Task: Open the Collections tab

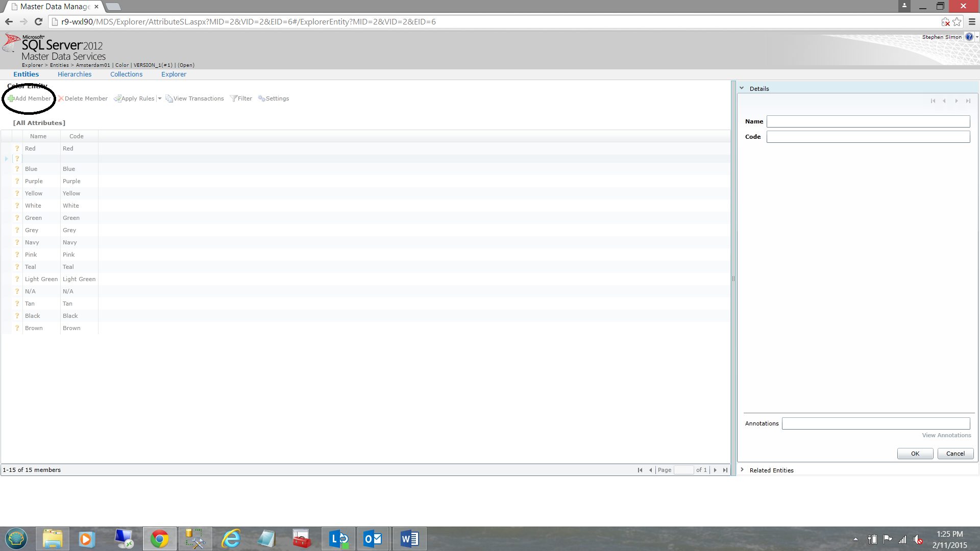Action: [126, 74]
